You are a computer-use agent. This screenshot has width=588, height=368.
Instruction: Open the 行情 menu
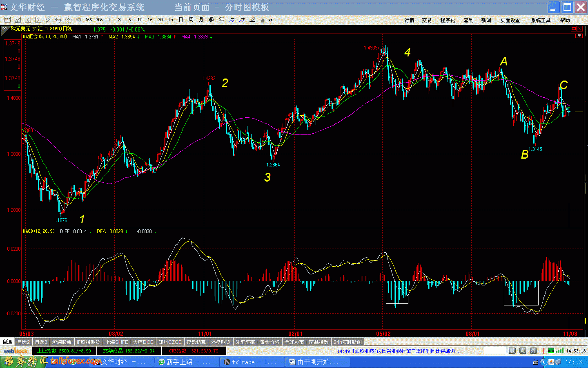(x=409, y=20)
